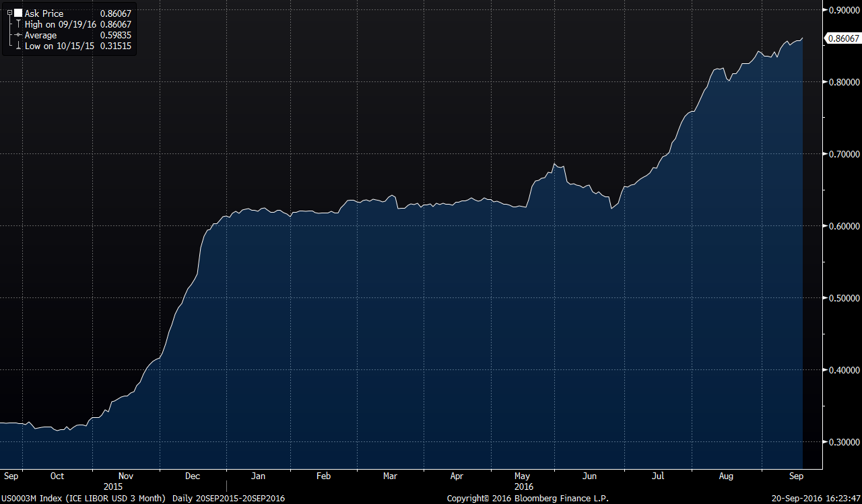Click the 2016 year label on time axis
This screenshot has height=504, width=862.
[x=524, y=486]
